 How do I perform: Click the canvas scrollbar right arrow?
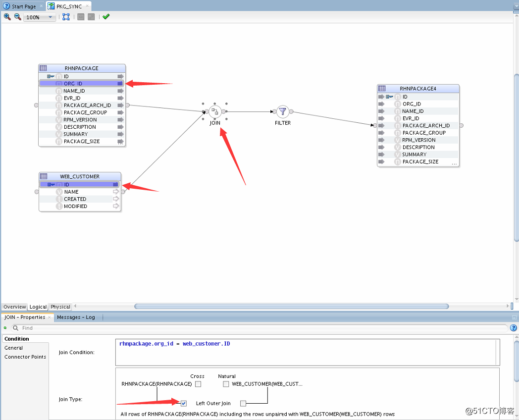(x=508, y=306)
